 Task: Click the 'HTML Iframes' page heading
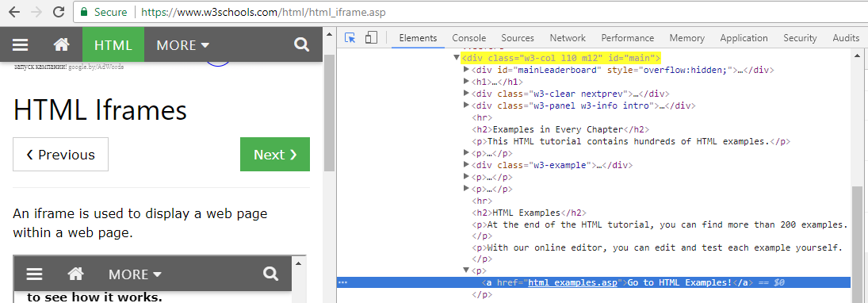[100, 109]
